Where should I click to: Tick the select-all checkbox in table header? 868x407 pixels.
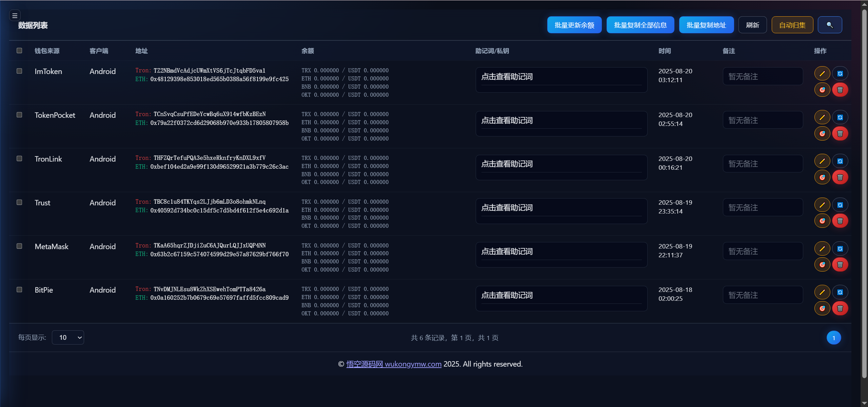click(19, 51)
